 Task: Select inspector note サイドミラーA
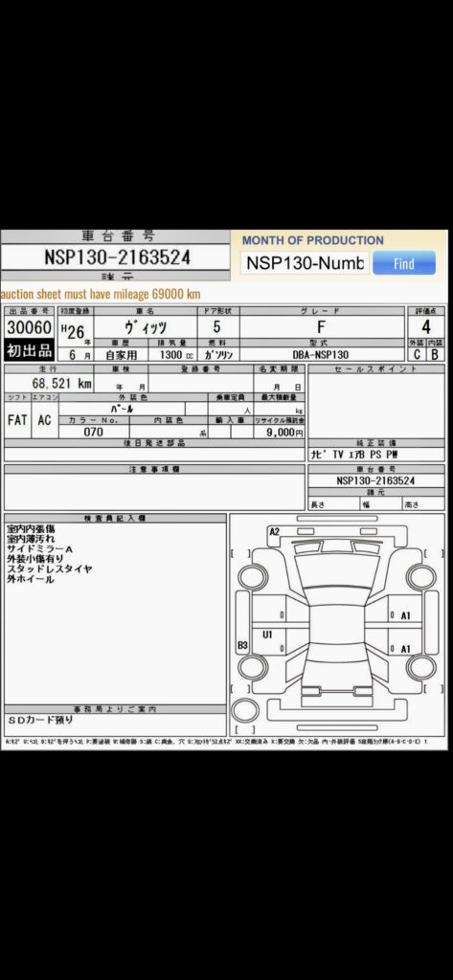[40, 548]
